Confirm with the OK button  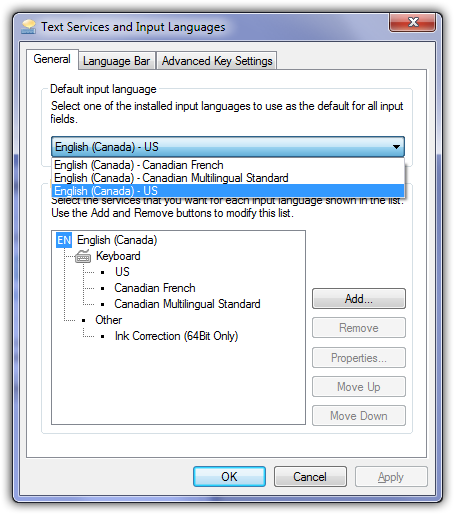coord(229,477)
